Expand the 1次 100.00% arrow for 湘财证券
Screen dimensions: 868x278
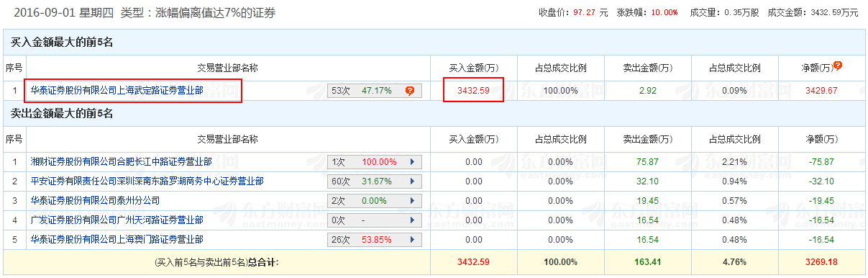coord(412,162)
